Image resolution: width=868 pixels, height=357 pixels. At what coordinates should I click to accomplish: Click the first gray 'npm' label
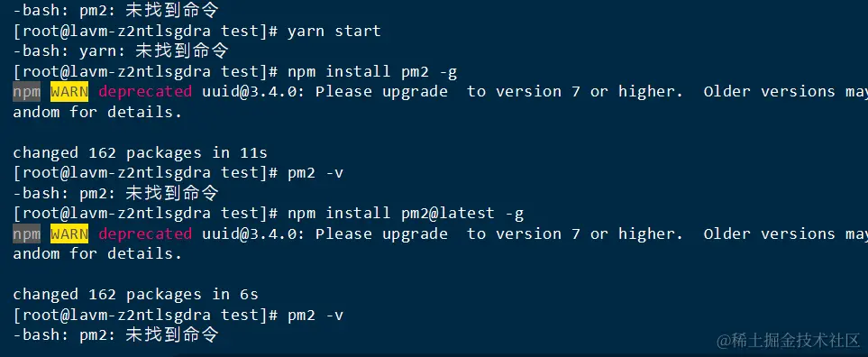(26, 92)
